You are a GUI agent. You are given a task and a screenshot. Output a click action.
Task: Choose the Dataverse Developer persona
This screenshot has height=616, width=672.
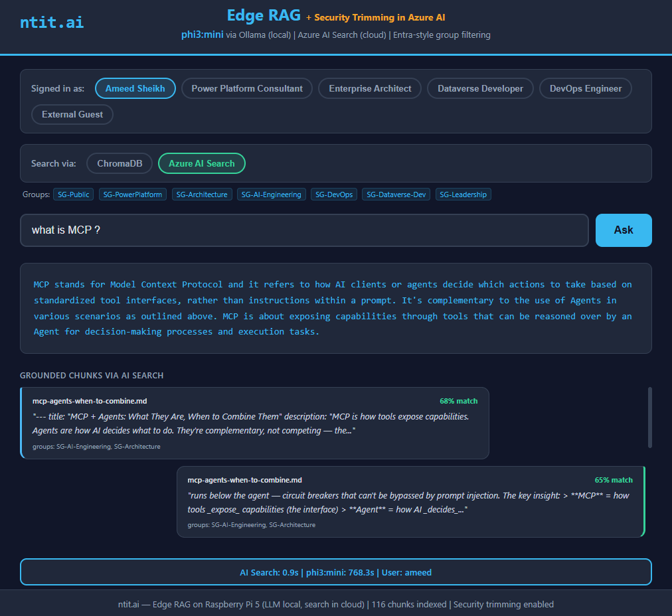coord(480,88)
